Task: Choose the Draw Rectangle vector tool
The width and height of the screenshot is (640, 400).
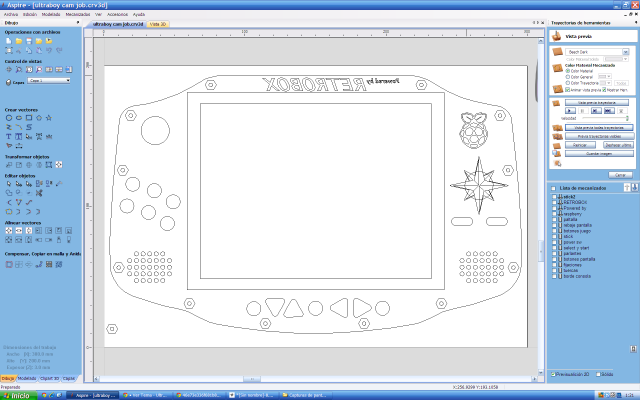Action: pyautogui.click(x=29, y=118)
